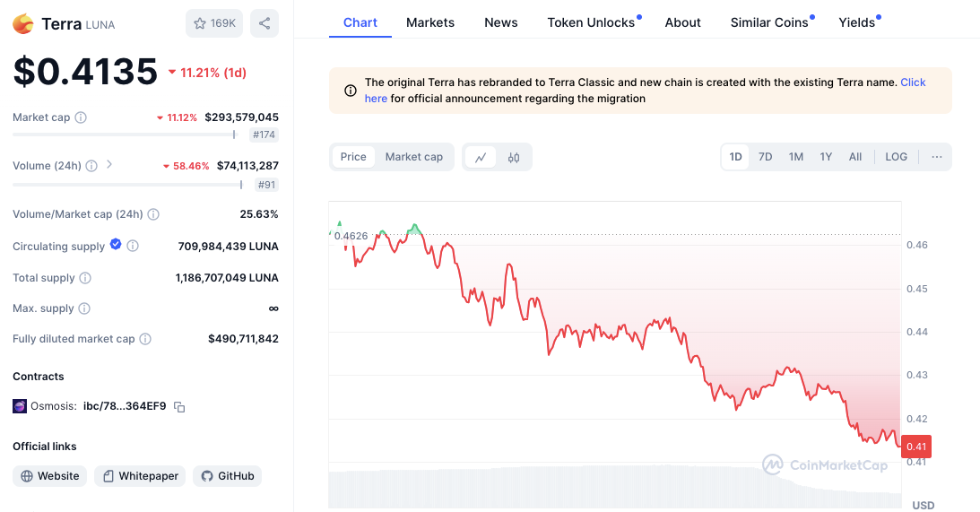This screenshot has width=980, height=512.
Task: Add Terra to watchlist with the star button
Action: (214, 23)
